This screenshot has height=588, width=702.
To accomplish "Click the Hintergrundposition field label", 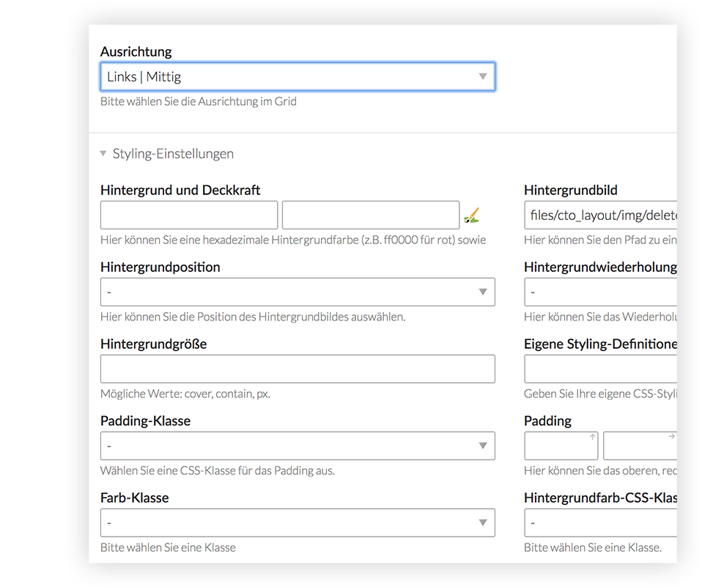I will (160, 267).
